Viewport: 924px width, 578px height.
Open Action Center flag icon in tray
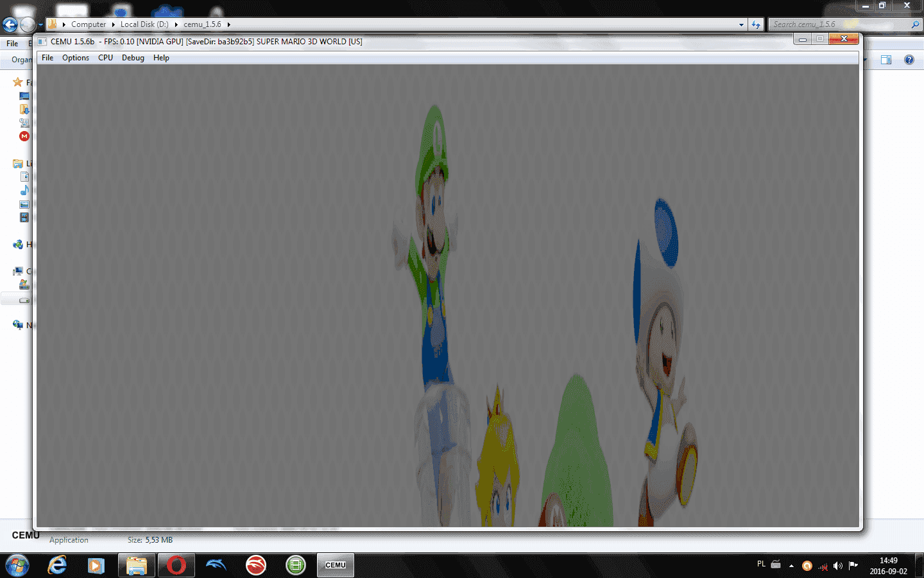pyautogui.click(x=853, y=566)
